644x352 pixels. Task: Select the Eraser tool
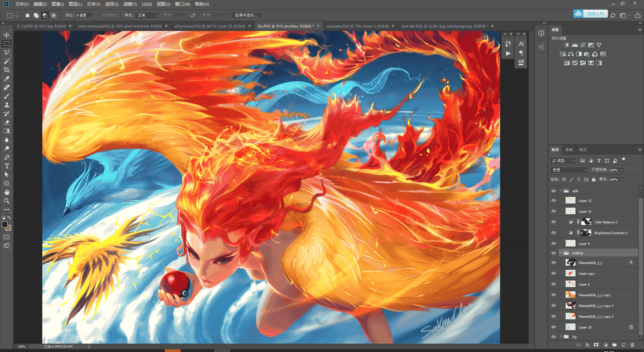(7, 122)
